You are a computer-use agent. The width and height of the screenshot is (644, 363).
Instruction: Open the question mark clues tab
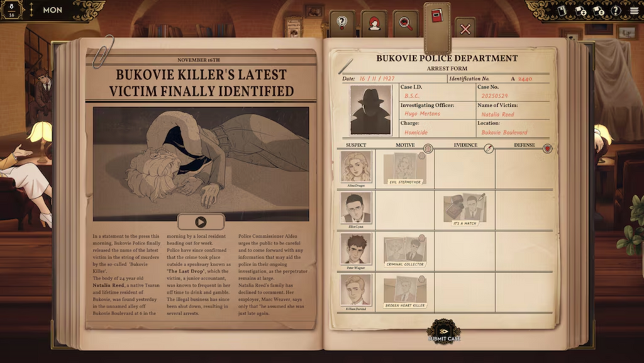click(x=341, y=24)
